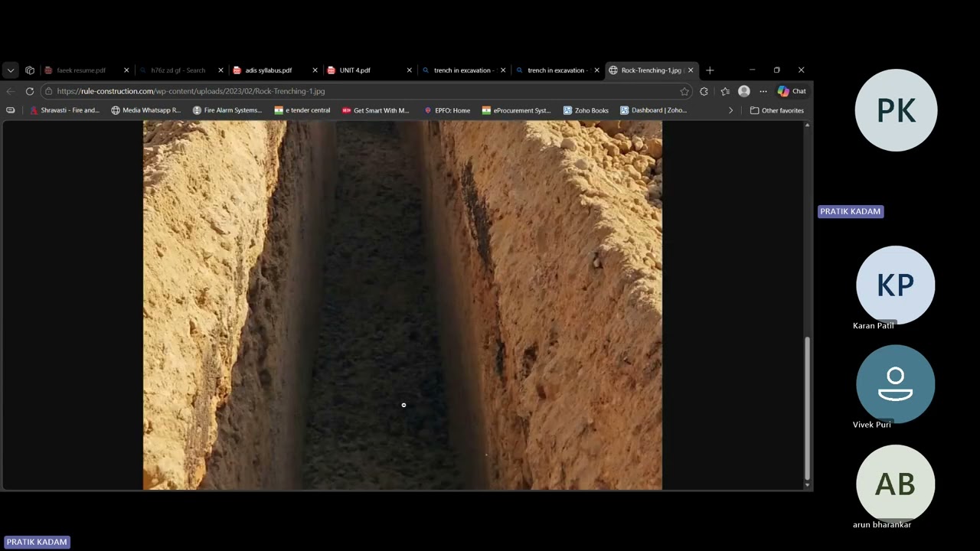The height and width of the screenshot is (551, 980).
Task: Open the browser profile avatar
Action: tap(743, 91)
